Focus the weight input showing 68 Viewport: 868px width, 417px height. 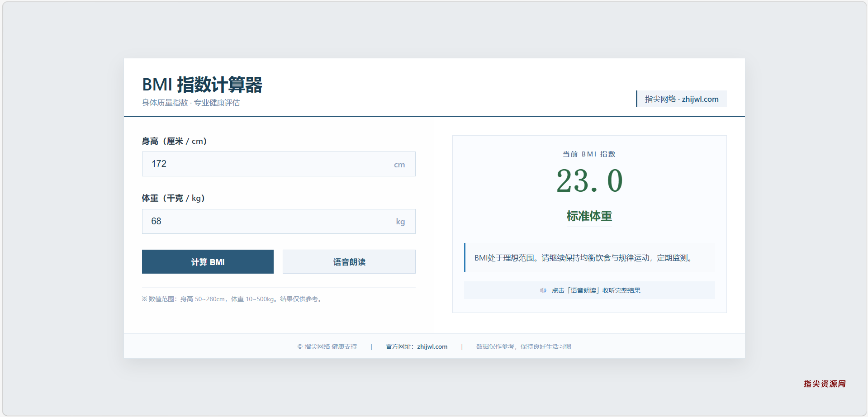pos(279,221)
